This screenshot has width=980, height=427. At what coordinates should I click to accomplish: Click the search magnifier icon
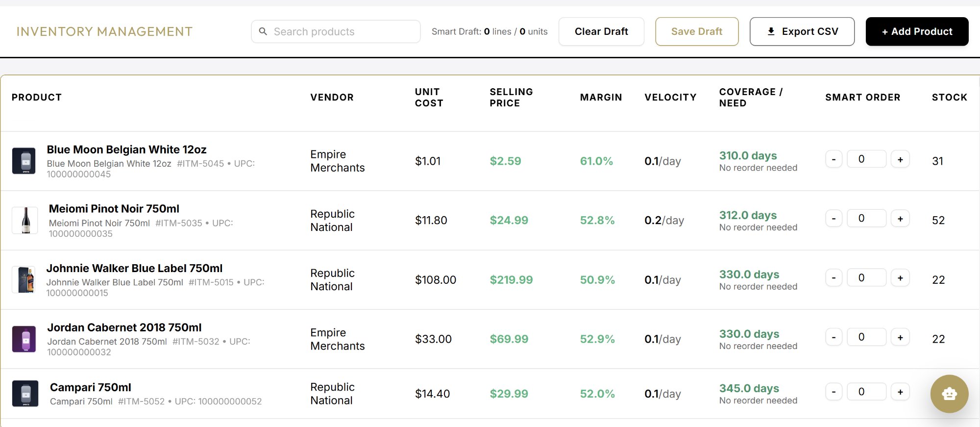point(263,31)
